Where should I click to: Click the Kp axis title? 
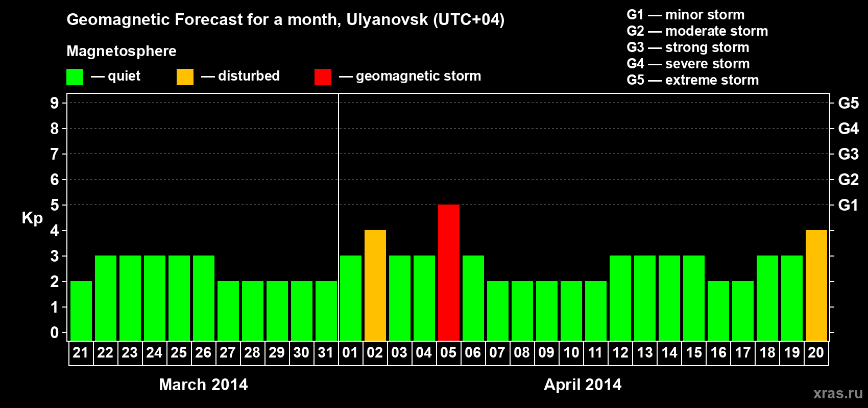tap(32, 218)
